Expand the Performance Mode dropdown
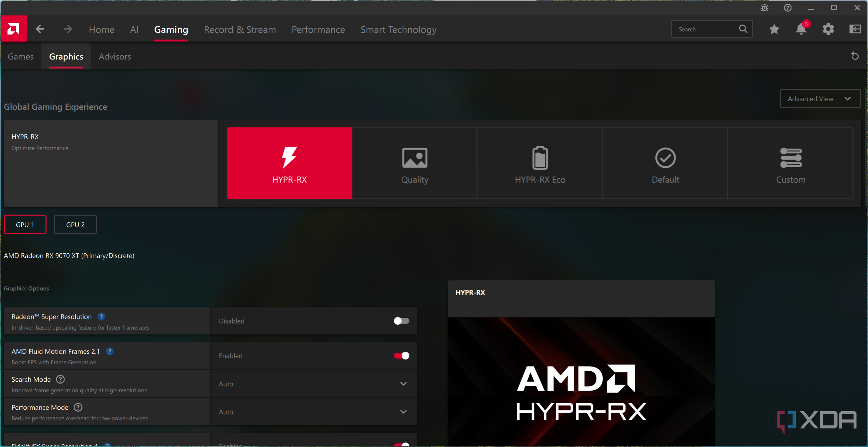The width and height of the screenshot is (868, 447). (403, 412)
